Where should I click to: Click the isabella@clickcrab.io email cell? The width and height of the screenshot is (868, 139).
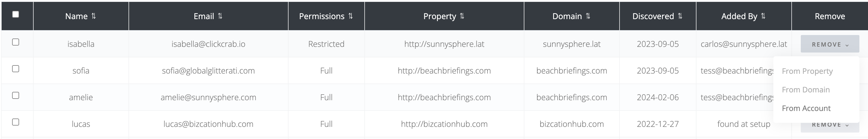[x=208, y=44]
